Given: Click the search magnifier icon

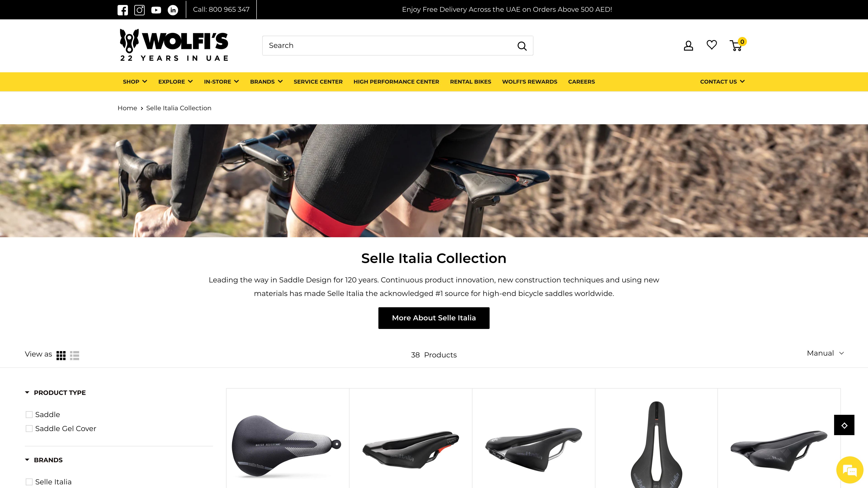Looking at the screenshot, I should (x=522, y=46).
